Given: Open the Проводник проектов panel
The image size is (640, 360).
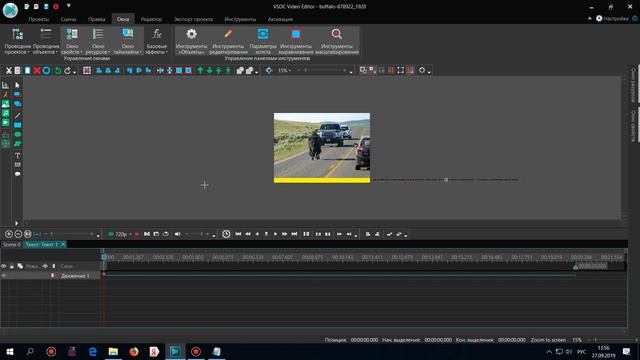Looking at the screenshot, I should [x=17, y=41].
